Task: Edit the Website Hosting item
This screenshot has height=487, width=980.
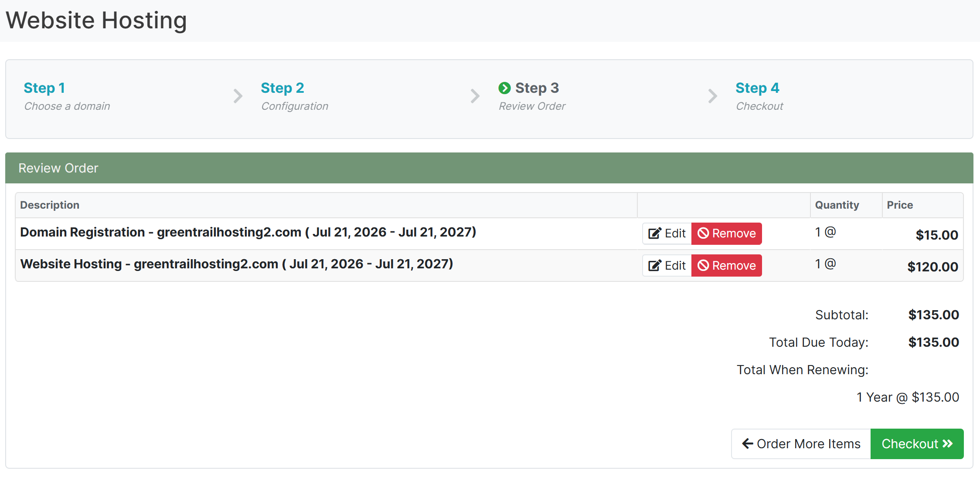Action: tap(667, 265)
